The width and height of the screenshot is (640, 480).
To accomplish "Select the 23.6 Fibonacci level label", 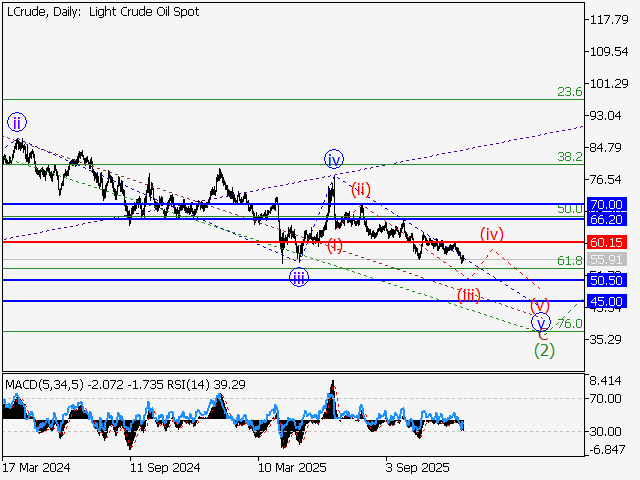I will 569,92.
